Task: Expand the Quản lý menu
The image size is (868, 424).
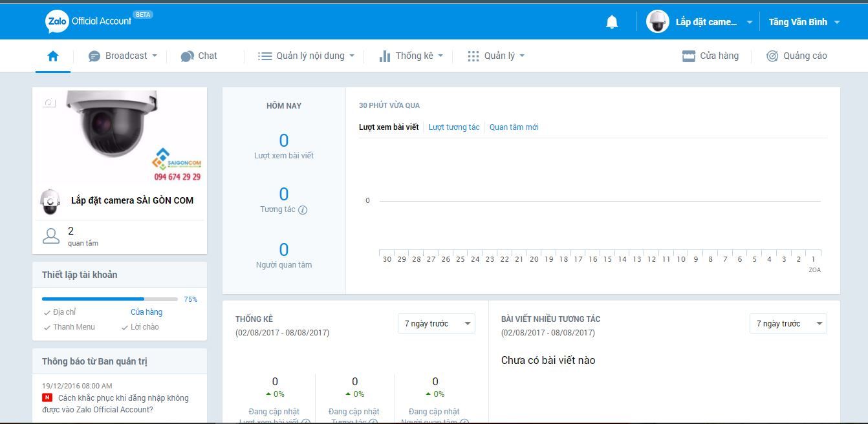Action: pyautogui.click(x=496, y=56)
